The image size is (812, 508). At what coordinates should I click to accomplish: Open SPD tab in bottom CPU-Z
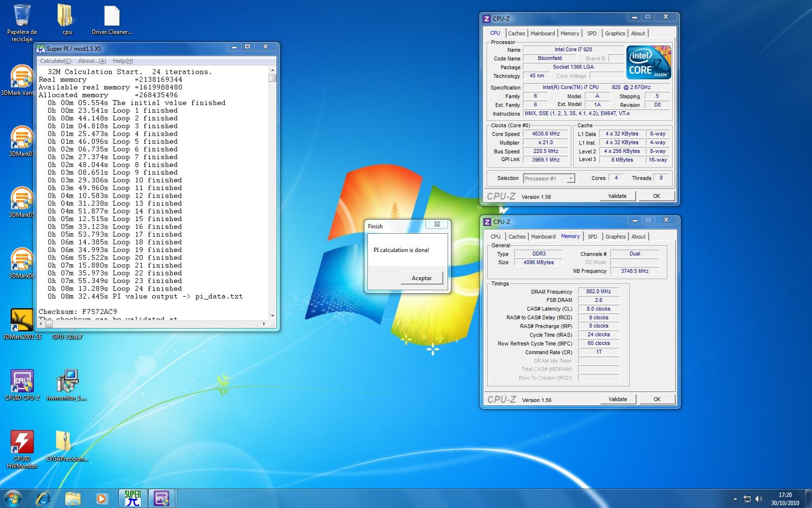click(x=592, y=237)
